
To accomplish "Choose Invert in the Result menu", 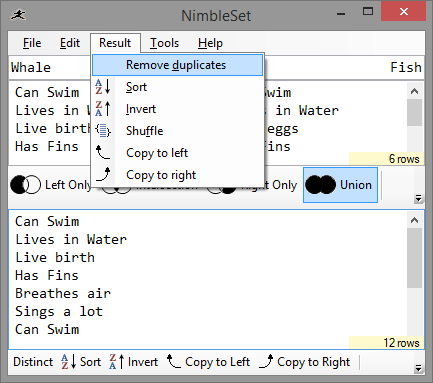I will [x=177, y=109].
